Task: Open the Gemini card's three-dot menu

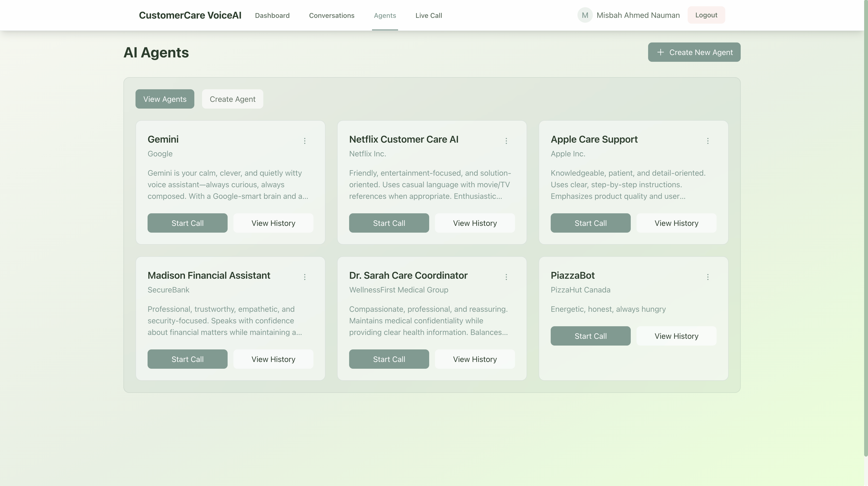Action: pos(305,141)
